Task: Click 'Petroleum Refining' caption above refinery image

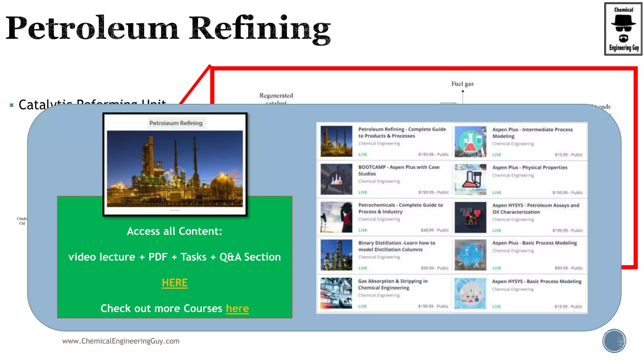Action: pos(176,123)
